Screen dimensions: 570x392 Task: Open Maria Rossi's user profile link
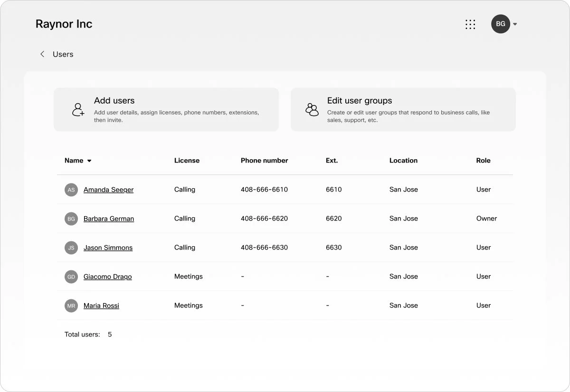coord(101,306)
